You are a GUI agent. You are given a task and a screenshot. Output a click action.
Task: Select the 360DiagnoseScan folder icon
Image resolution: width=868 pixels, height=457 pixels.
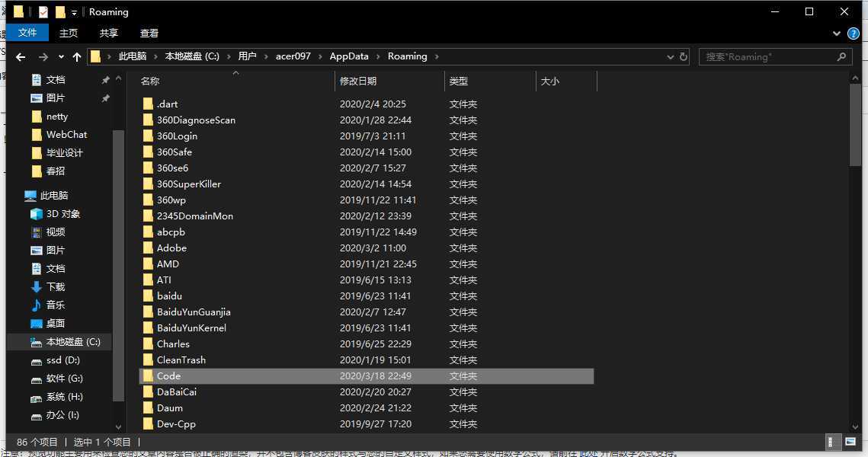click(148, 120)
